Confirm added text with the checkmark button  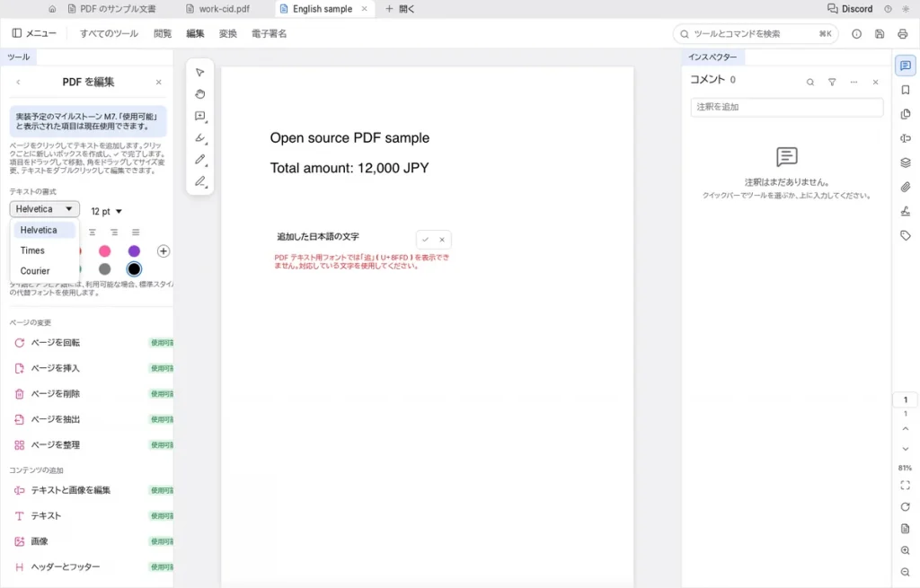[425, 239]
